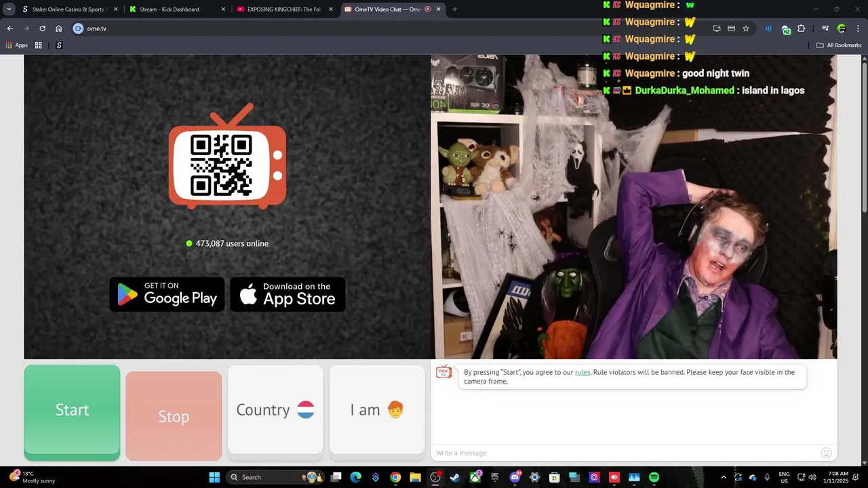Open OBS Studio from the taskbar
This screenshot has width=868, height=488.
(x=435, y=477)
